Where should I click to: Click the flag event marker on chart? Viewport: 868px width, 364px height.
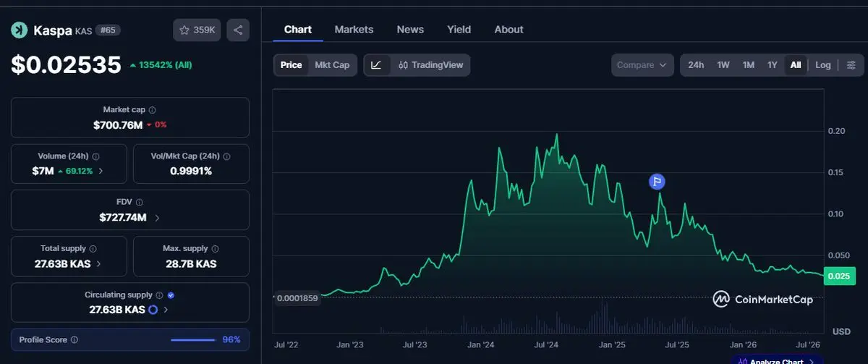point(657,182)
